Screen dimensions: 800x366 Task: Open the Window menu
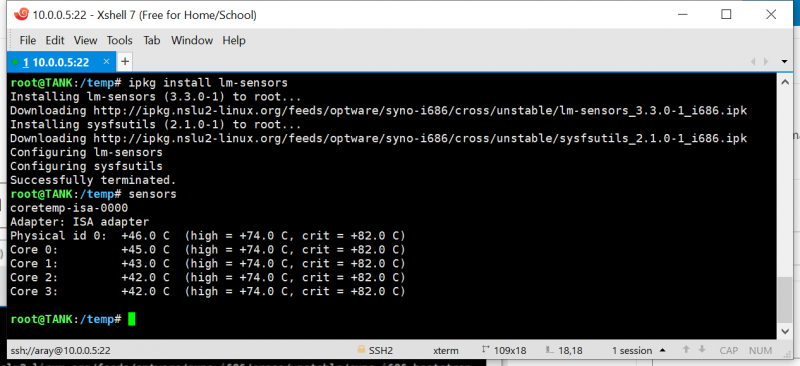pyautogui.click(x=192, y=40)
